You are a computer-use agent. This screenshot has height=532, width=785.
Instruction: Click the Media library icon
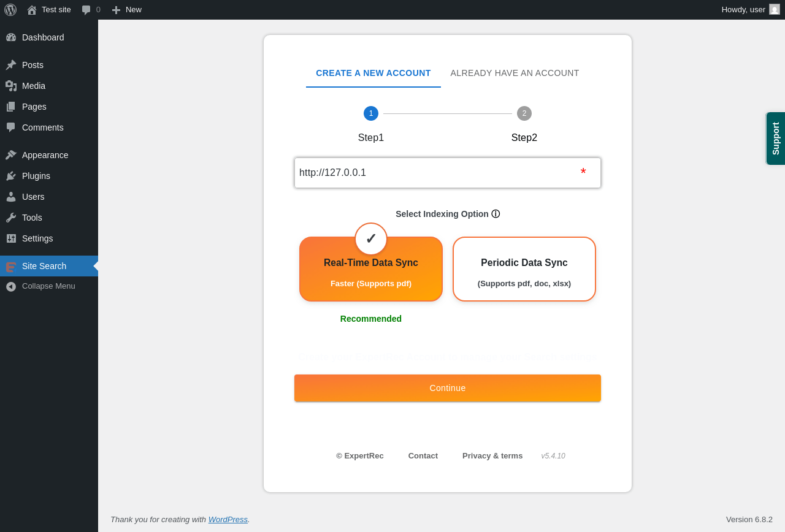[x=11, y=86]
